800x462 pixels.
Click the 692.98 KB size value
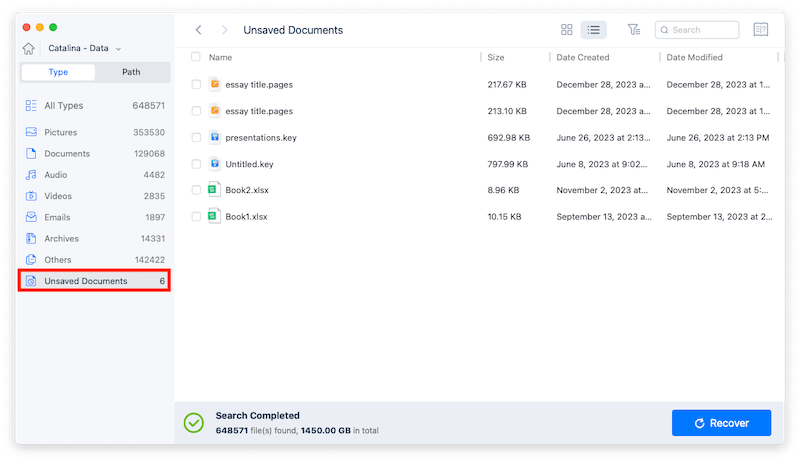[x=509, y=138]
